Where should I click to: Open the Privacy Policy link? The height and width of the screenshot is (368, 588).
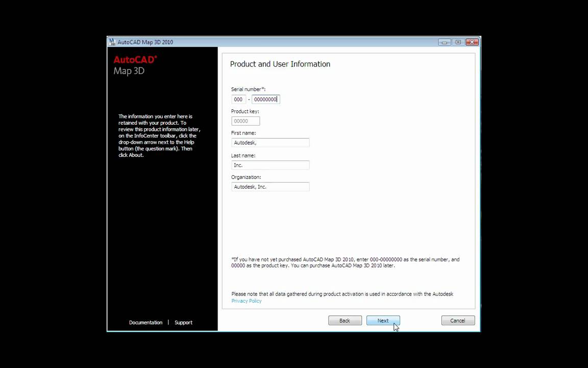[x=247, y=301]
